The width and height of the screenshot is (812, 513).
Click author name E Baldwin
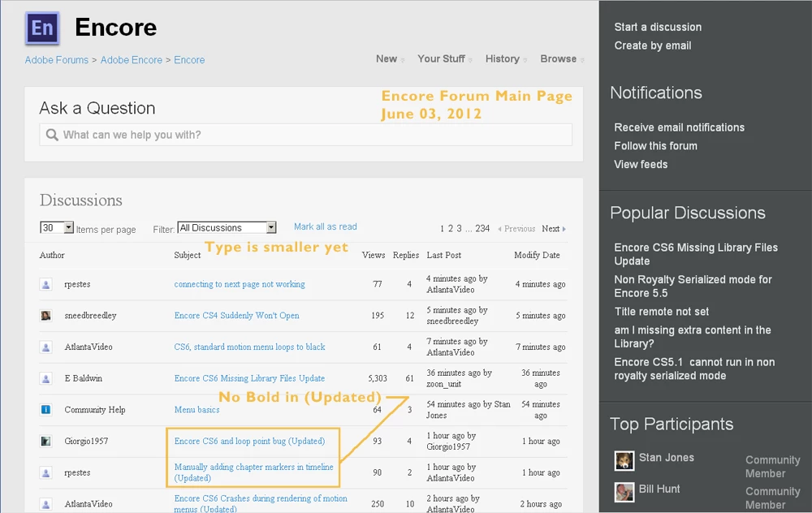pos(84,378)
